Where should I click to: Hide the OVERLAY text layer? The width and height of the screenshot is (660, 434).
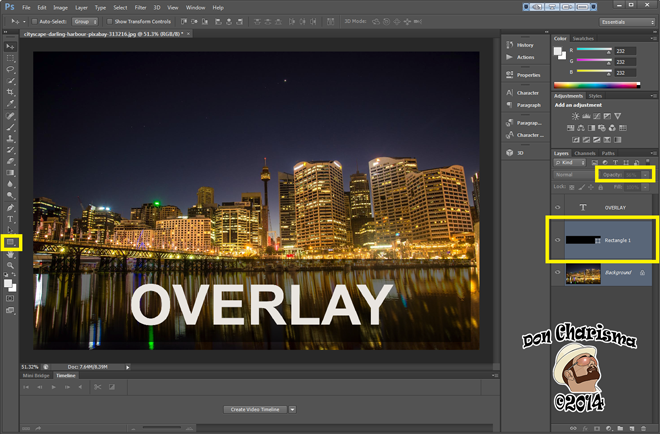558,207
